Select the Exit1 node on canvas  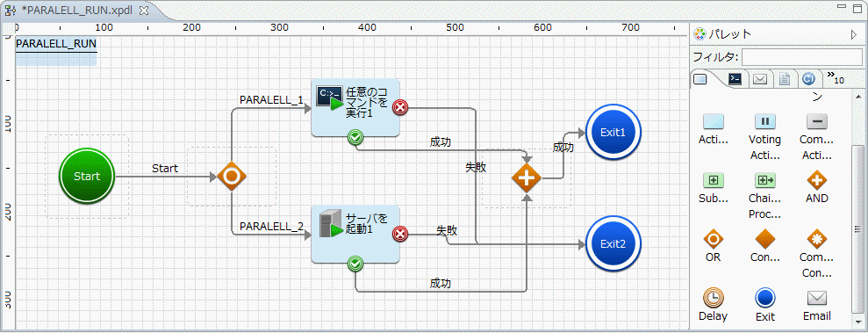click(x=613, y=133)
